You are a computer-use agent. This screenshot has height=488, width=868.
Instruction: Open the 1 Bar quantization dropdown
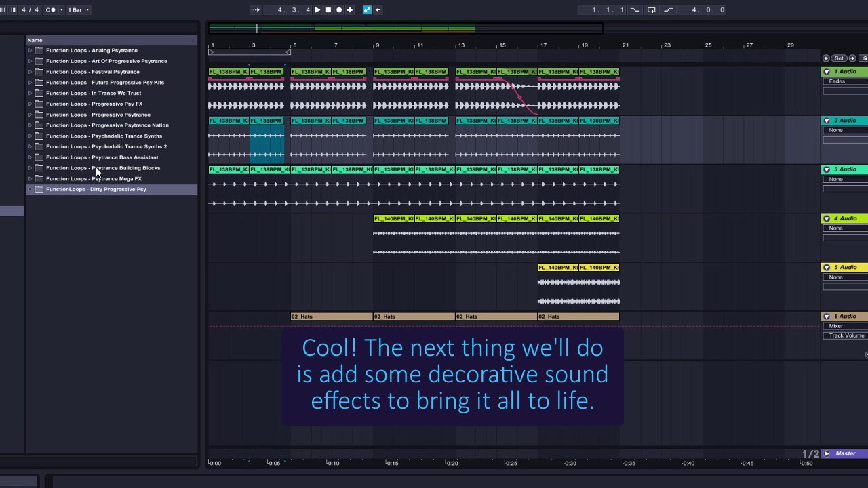click(78, 9)
